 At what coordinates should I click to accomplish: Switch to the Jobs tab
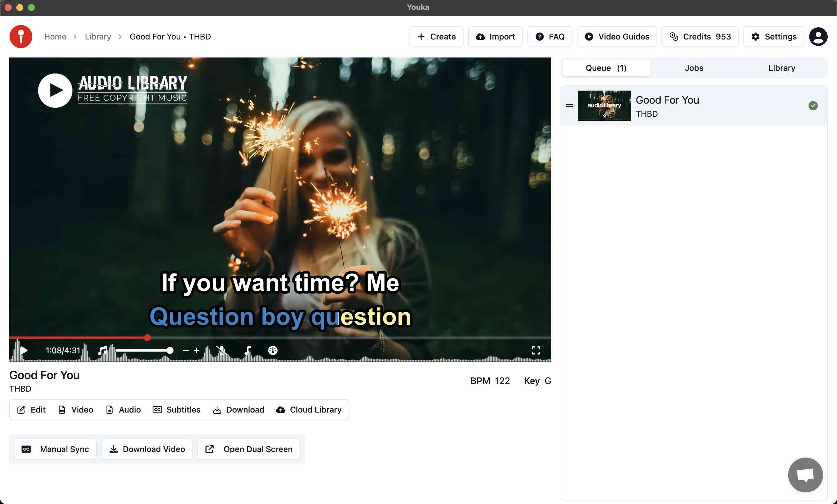click(x=694, y=68)
